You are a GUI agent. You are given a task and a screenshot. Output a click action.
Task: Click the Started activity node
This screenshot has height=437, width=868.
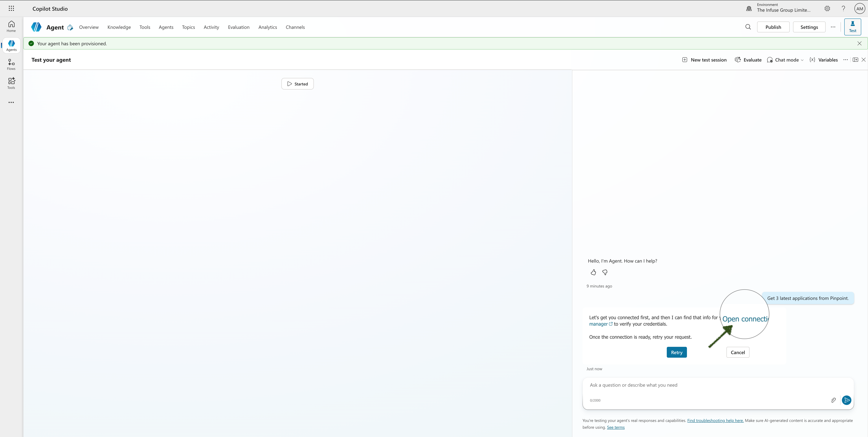point(298,84)
